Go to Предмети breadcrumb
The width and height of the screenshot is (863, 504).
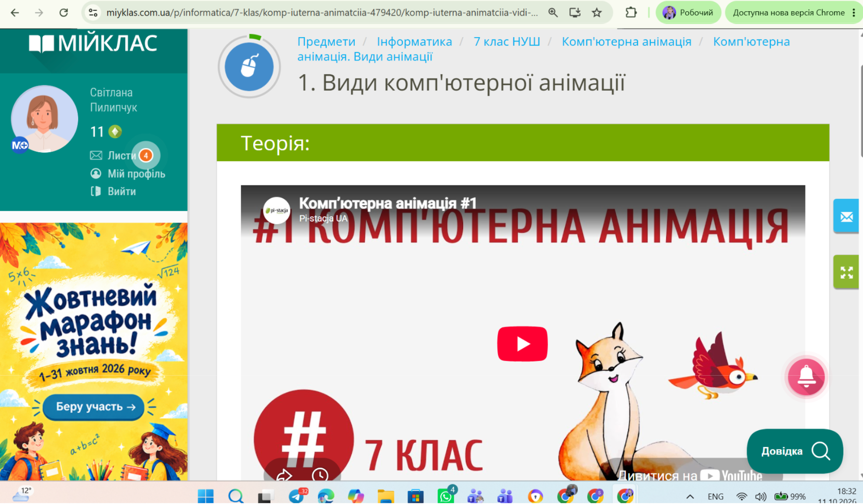click(326, 41)
